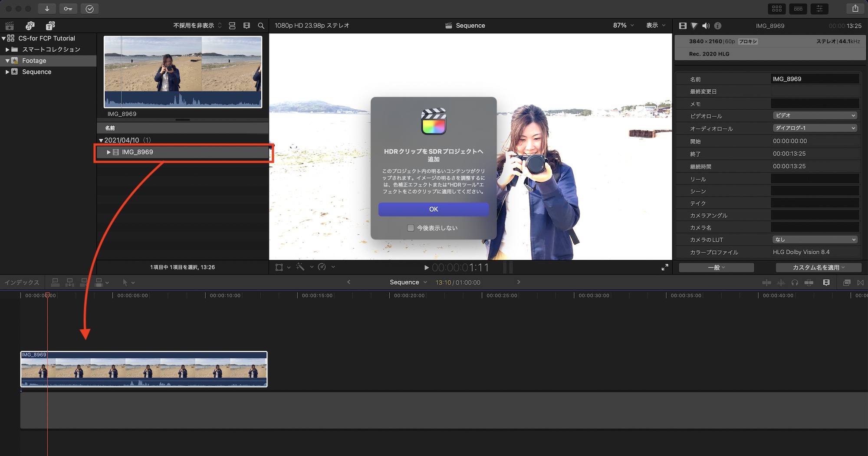Click the fullscreen viewer arrows icon

click(664, 267)
